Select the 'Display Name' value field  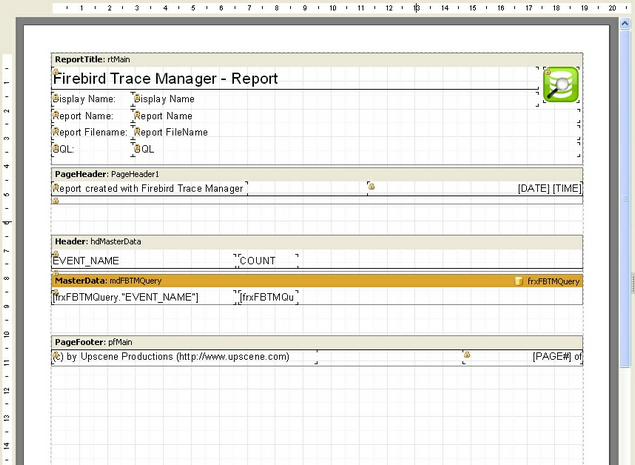pyautogui.click(x=335, y=99)
